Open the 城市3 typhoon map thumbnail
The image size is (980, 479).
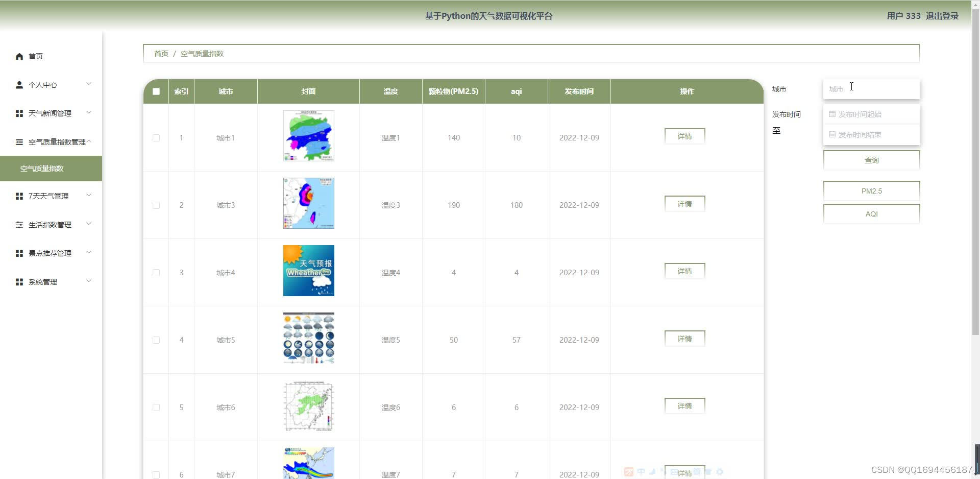309,203
